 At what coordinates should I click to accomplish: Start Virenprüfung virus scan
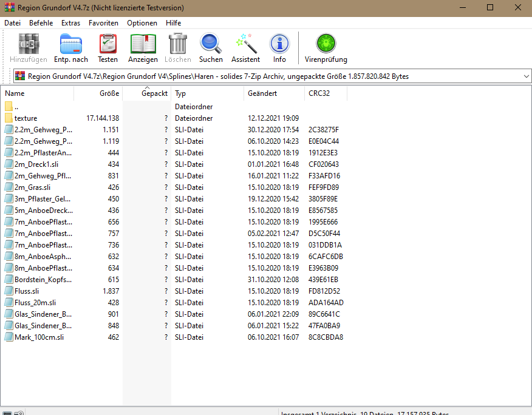326,44
